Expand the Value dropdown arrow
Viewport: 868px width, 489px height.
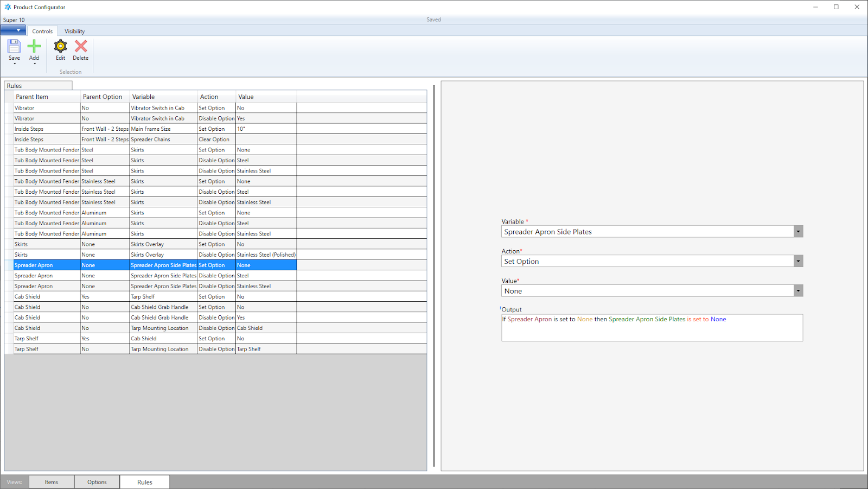[x=798, y=291]
